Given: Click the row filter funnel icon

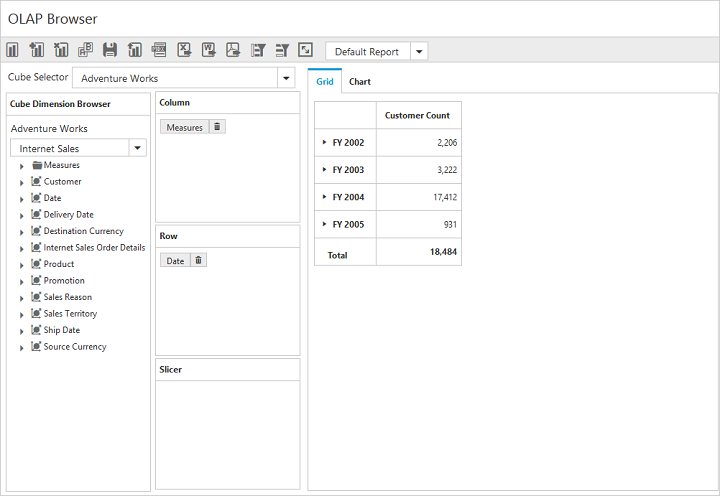Looking at the screenshot, I should click(x=282, y=50).
